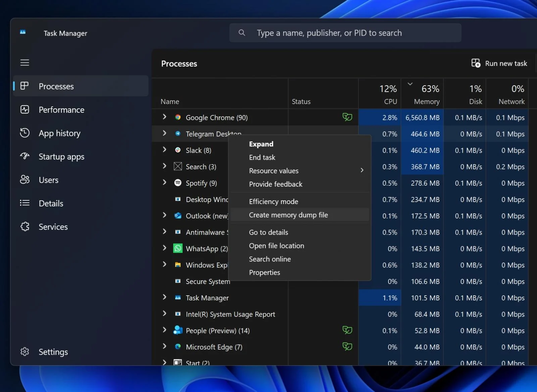
Task: Click the Telegram Desktop process icon
Action: 178,134
